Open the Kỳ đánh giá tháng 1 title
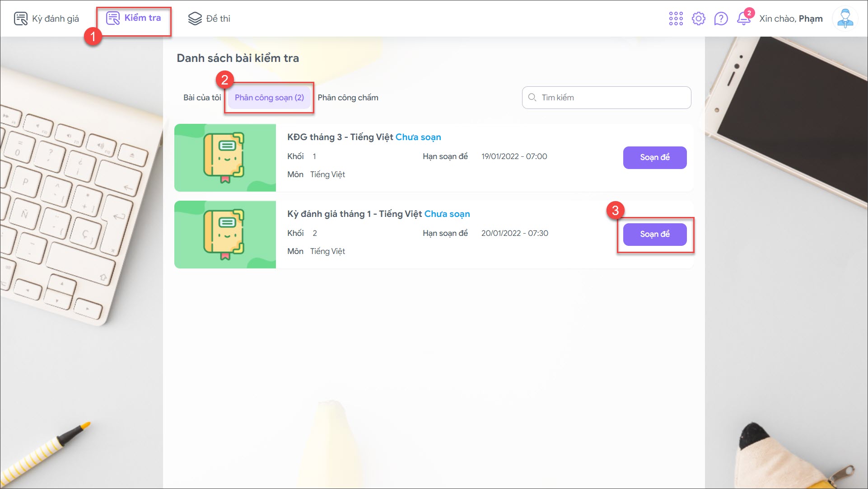 click(x=355, y=214)
